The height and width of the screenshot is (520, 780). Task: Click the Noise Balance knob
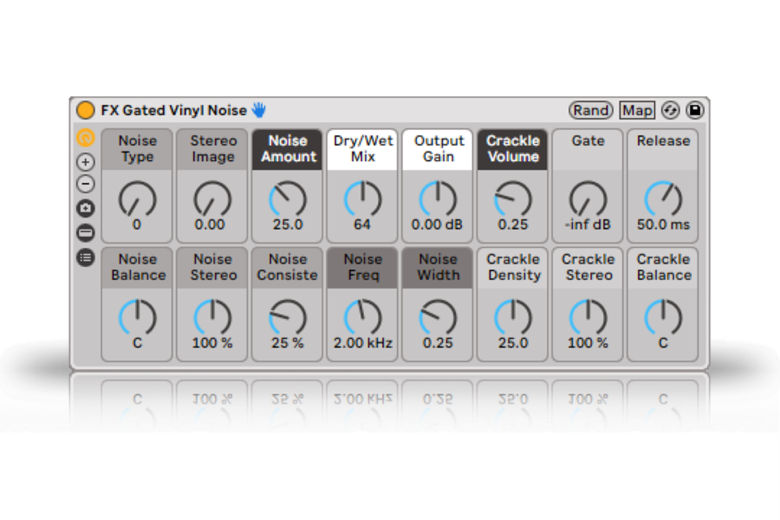(137, 317)
